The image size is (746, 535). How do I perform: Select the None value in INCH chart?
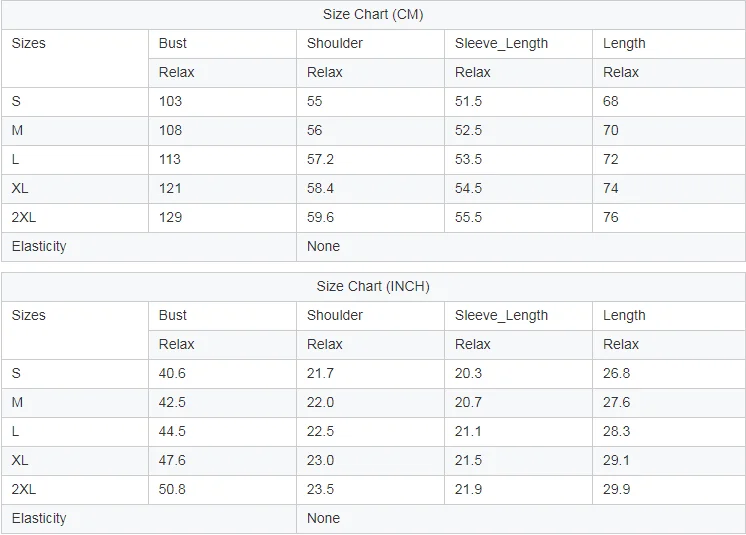(x=324, y=518)
